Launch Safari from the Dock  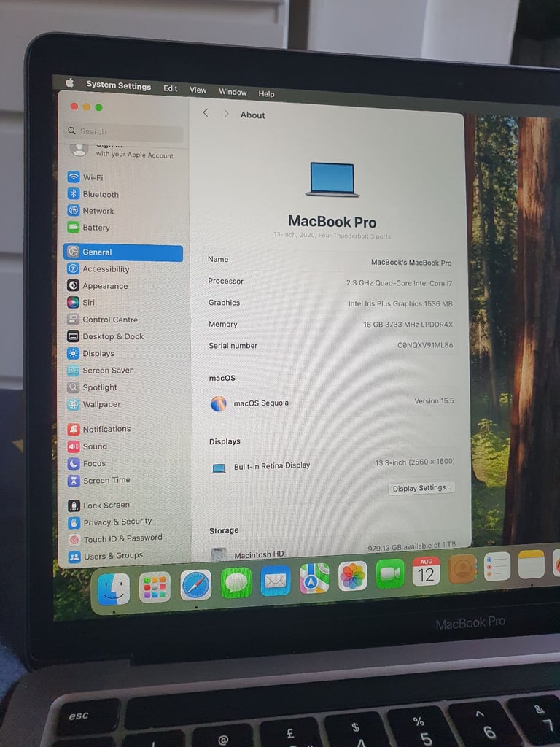coord(195,585)
